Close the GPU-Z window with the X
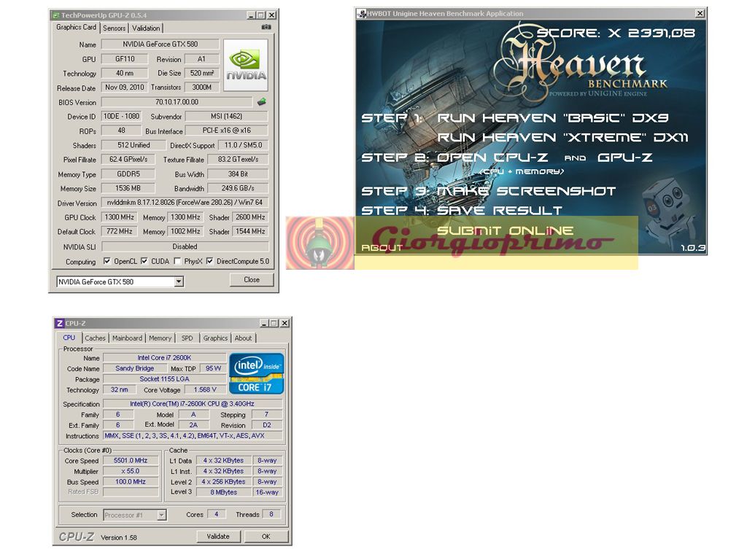The height and width of the screenshot is (560, 747). [271, 15]
